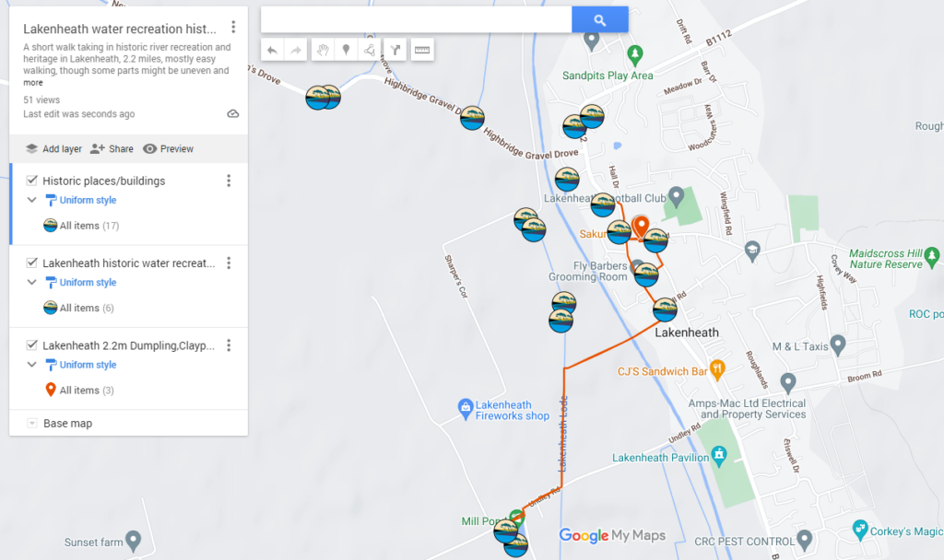Toggle Lakenheath historic water recreation layer checkbox

tap(32, 263)
